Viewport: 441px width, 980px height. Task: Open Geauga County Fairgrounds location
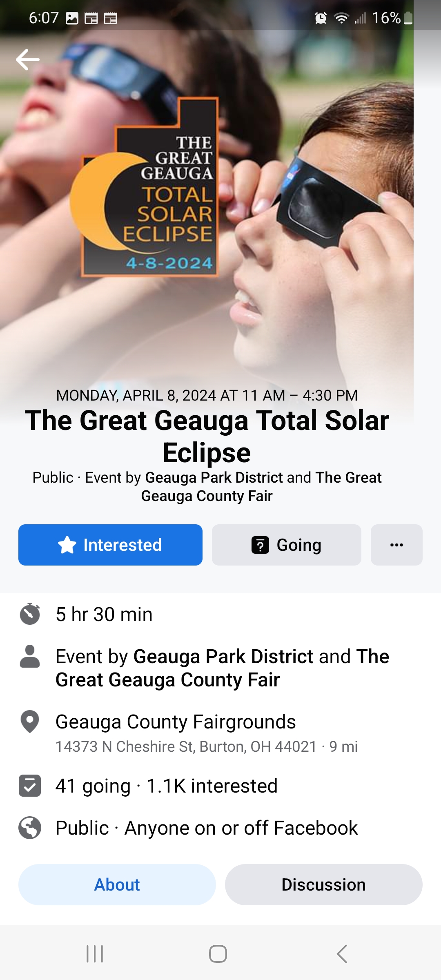[x=176, y=722]
